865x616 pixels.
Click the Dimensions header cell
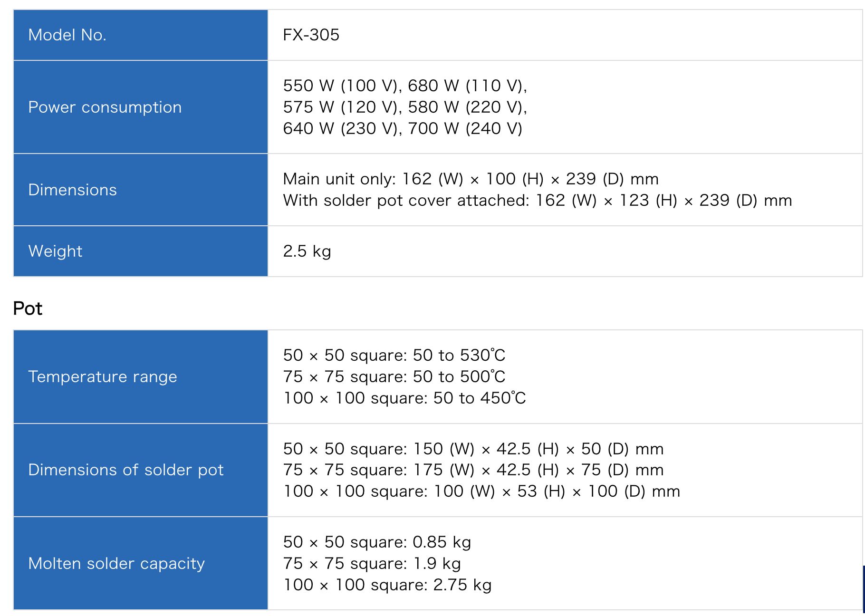point(141,190)
